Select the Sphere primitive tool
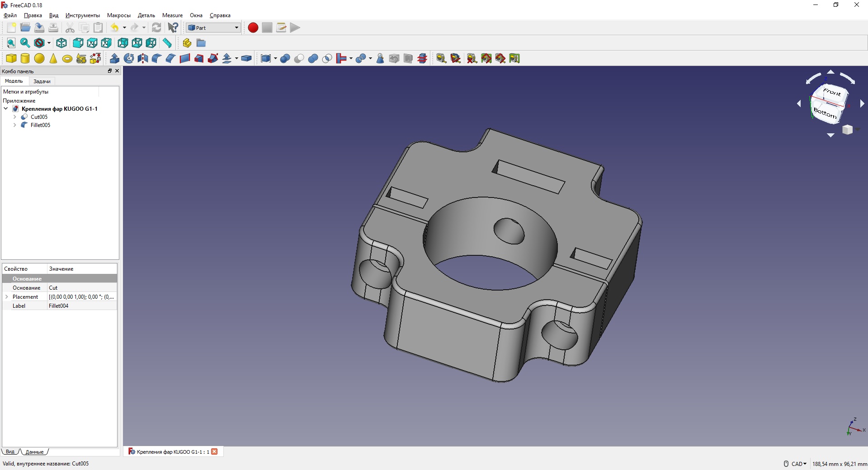Viewport: 868px width, 470px height. 39,58
